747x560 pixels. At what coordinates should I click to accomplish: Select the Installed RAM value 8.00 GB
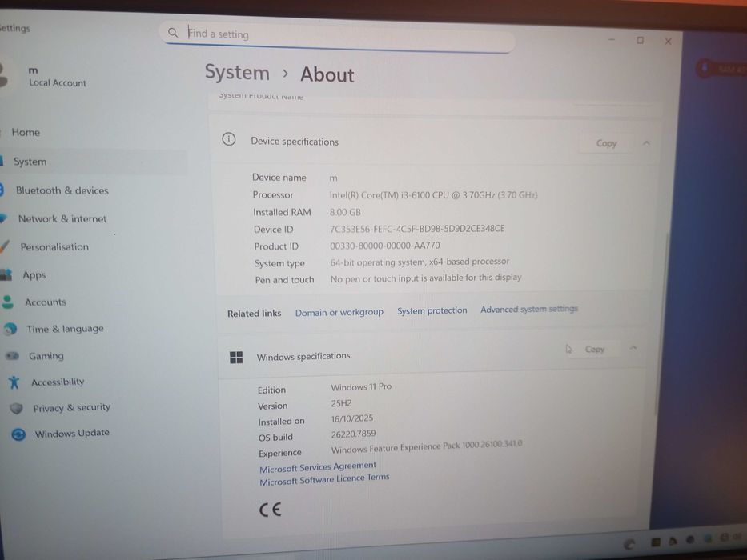pos(345,212)
